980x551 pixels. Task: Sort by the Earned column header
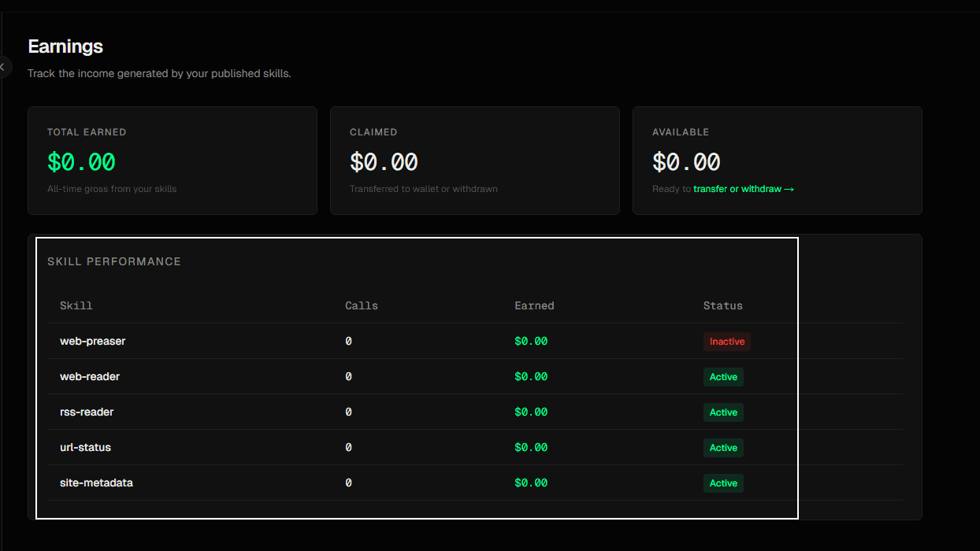point(534,305)
